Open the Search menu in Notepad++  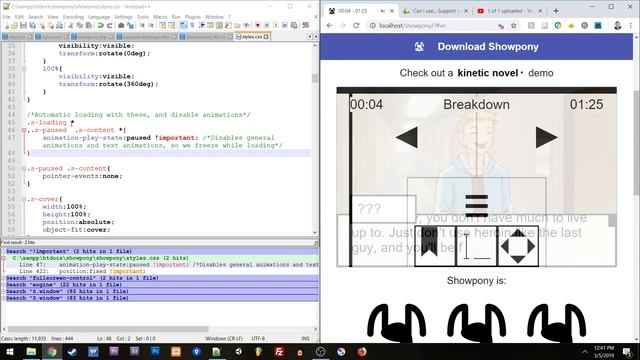click(x=36, y=17)
